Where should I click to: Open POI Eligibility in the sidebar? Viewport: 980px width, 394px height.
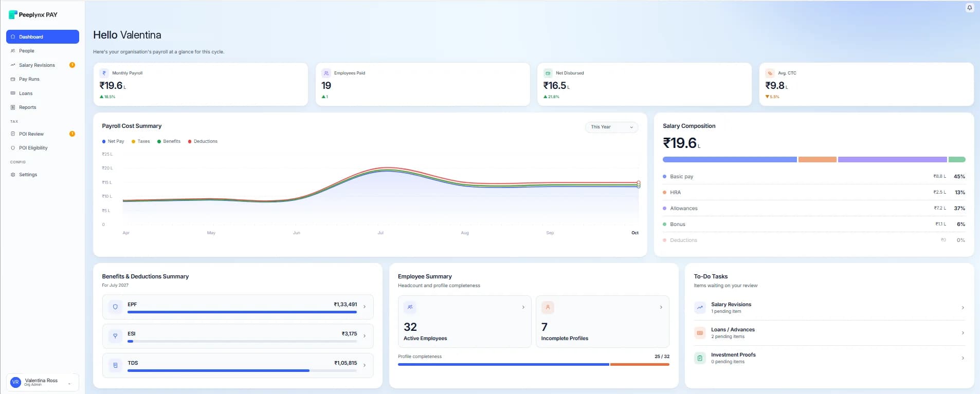click(43, 148)
